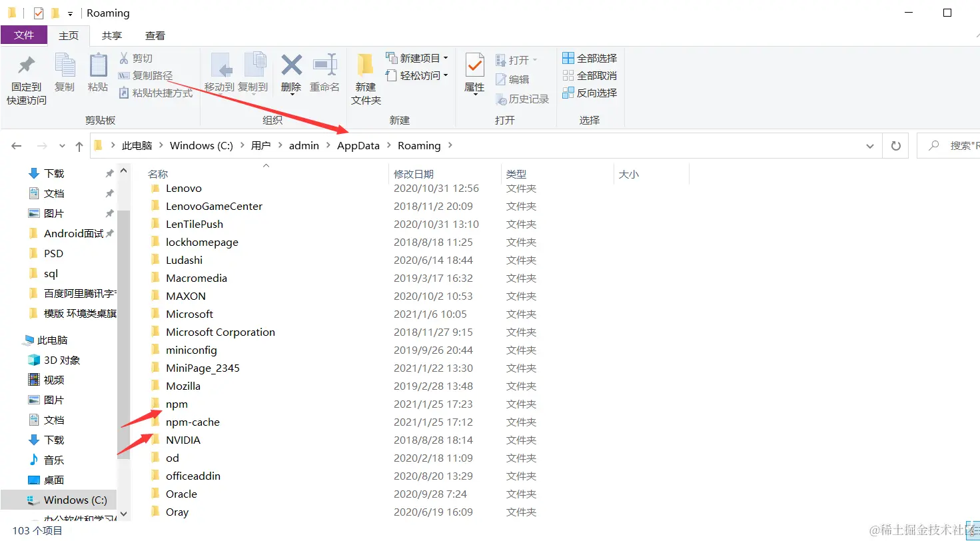The height and width of the screenshot is (541, 980).
Task: Select the officeaddin folder
Action: (x=193, y=476)
